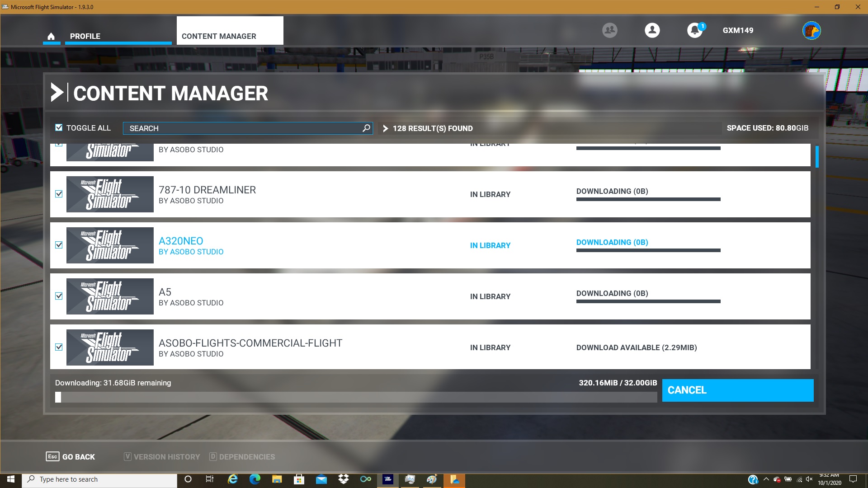Click the A5 IN LIBRARY status

pos(490,296)
